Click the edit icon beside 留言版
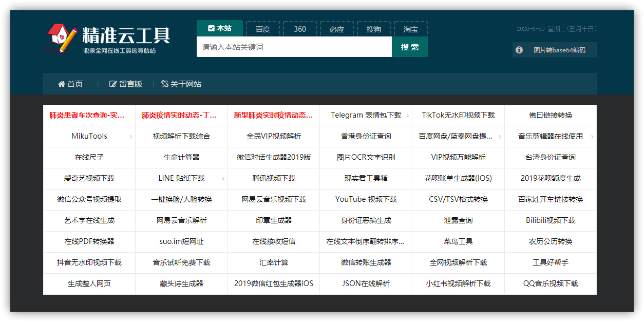The image size is (644, 322). click(113, 84)
